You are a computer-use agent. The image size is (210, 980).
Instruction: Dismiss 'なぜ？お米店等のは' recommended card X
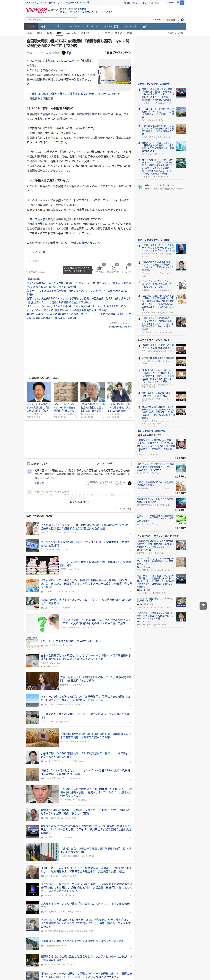coord(50,417)
